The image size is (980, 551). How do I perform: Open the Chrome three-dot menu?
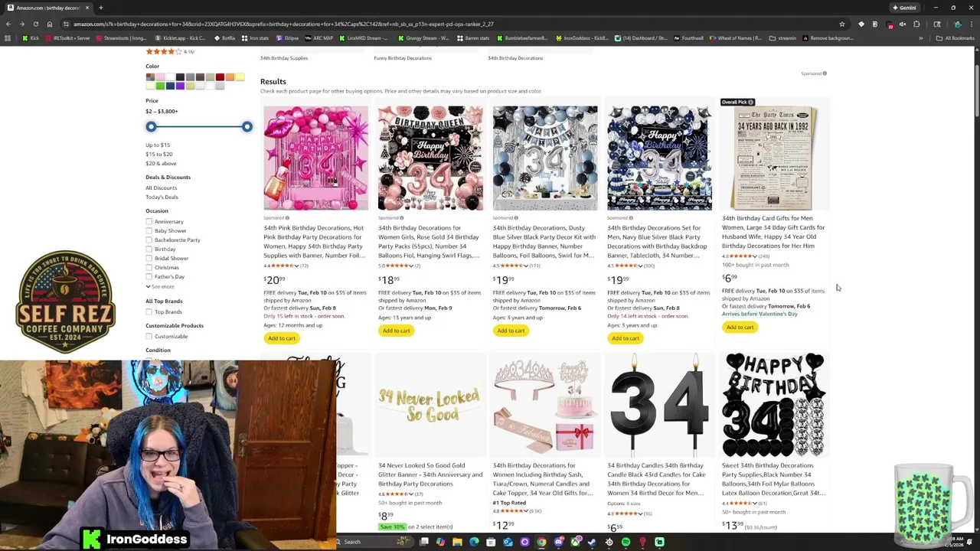pyautogui.click(x=972, y=24)
